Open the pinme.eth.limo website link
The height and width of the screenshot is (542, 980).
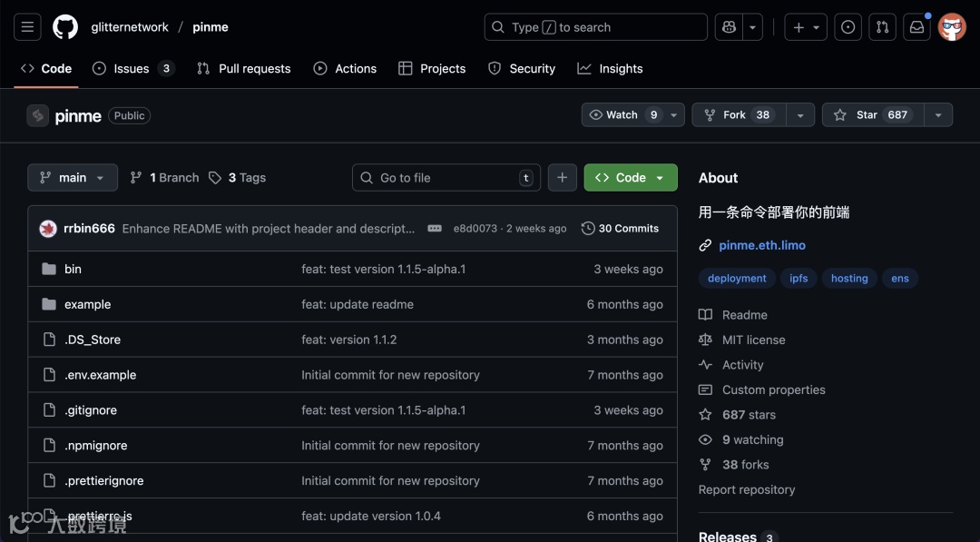click(x=762, y=246)
